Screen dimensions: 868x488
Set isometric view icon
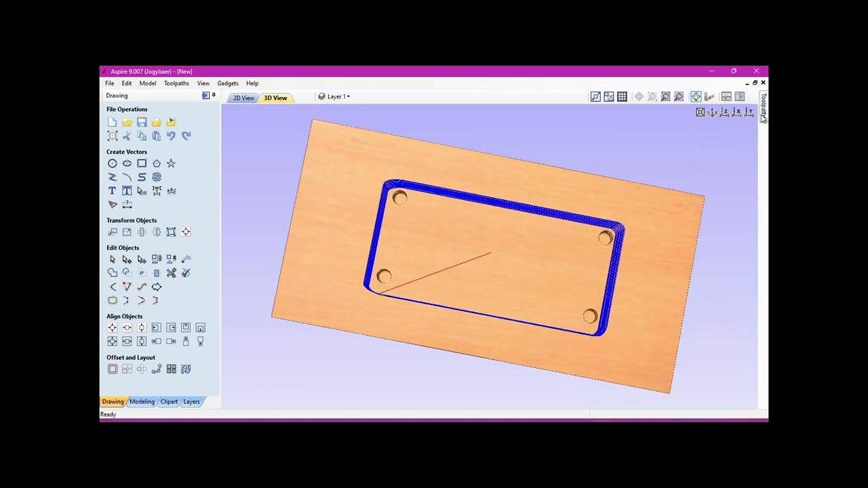coord(712,113)
